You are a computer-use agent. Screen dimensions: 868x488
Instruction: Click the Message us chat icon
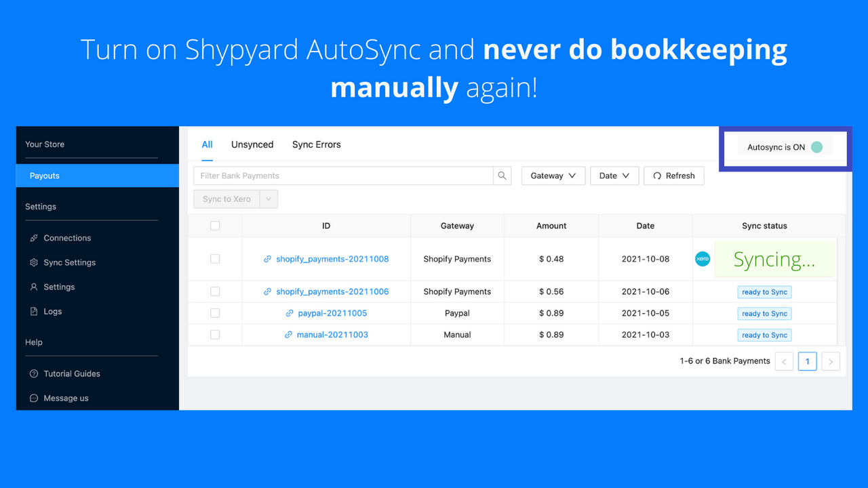coord(35,398)
